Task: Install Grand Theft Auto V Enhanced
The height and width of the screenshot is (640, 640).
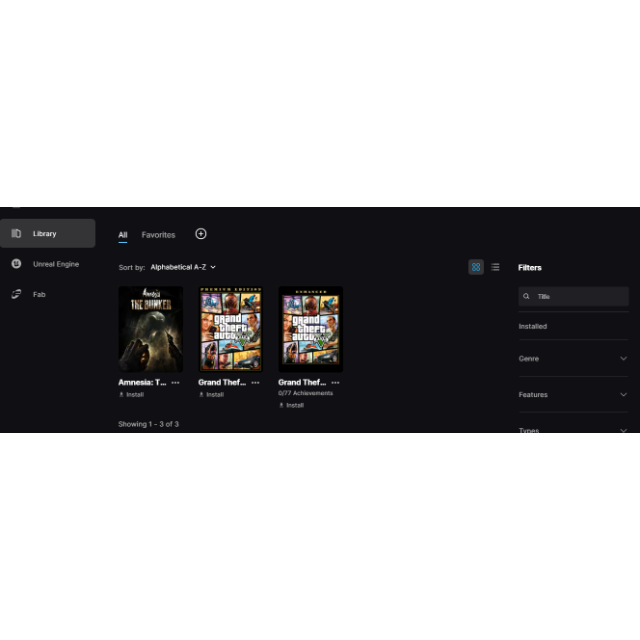Action: tap(291, 405)
